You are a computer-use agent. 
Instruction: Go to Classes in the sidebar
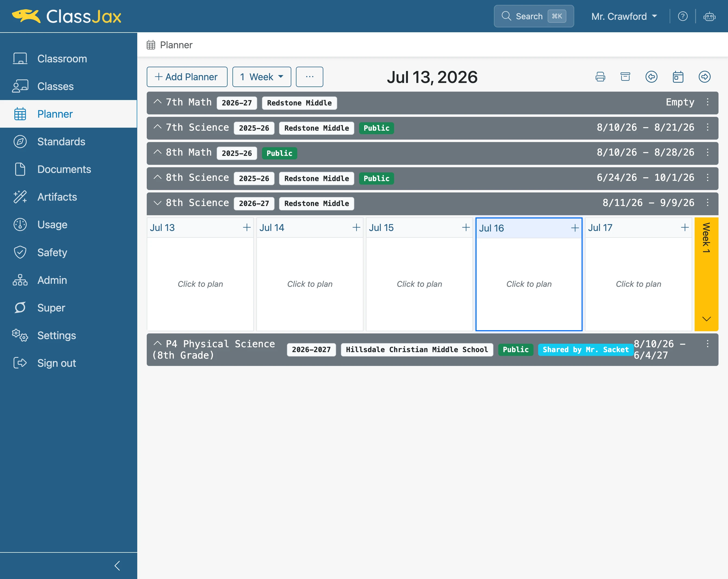click(x=69, y=86)
